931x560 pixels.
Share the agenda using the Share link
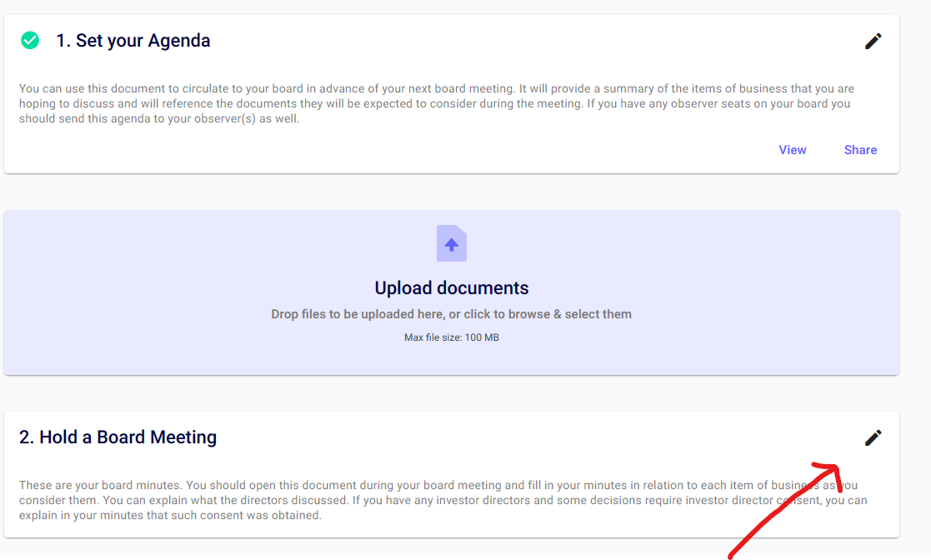(x=860, y=150)
